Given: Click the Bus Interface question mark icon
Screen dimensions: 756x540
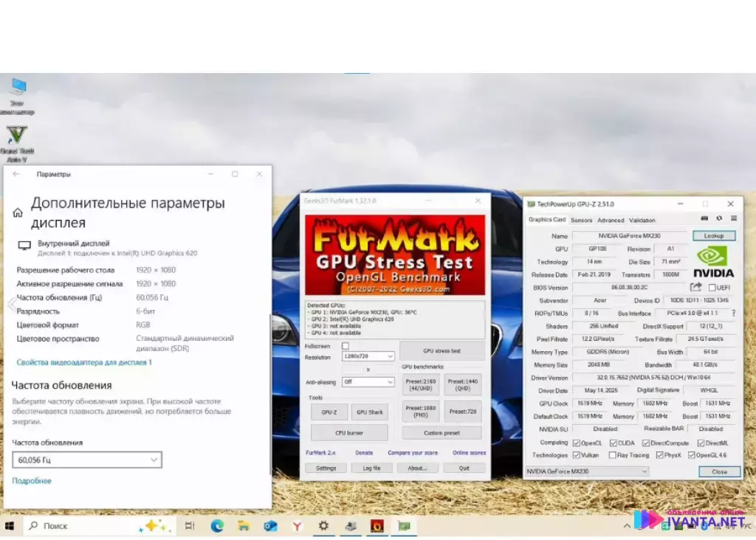Looking at the screenshot, I should coord(733,314).
